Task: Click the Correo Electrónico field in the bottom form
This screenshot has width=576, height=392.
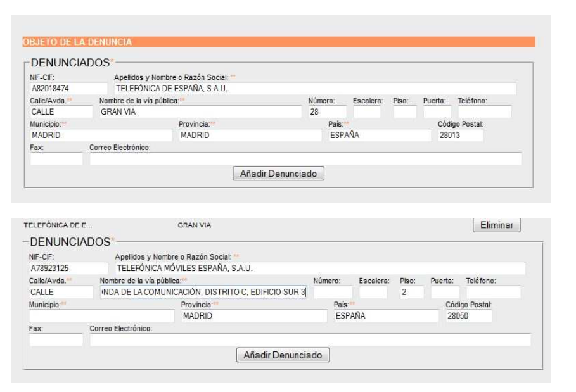Action: pos(310,340)
